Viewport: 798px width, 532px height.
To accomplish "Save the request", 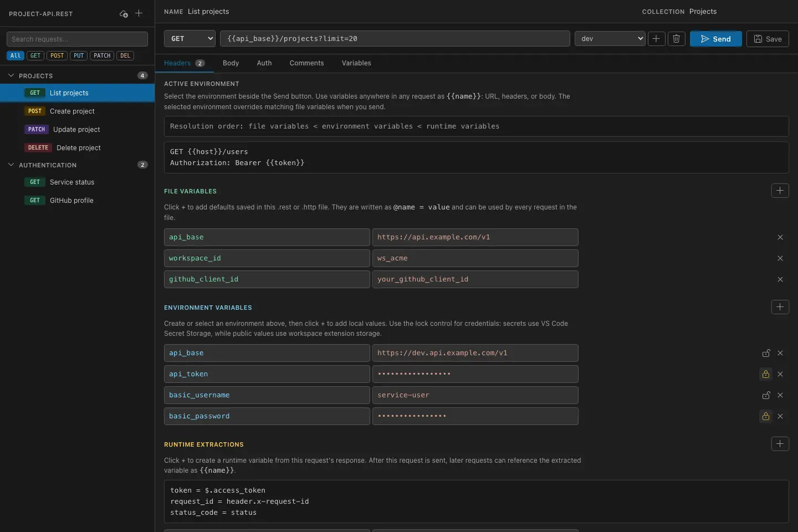I will [768, 39].
